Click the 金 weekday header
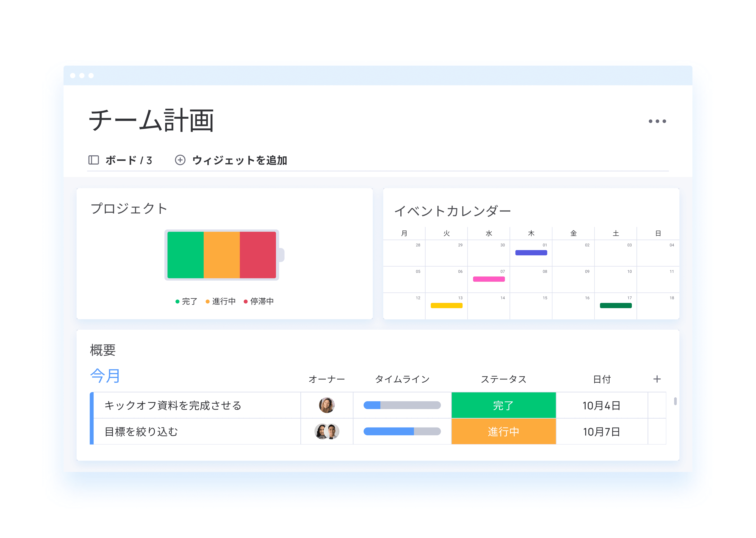The height and width of the screenshot is (538, 756). 574,233
